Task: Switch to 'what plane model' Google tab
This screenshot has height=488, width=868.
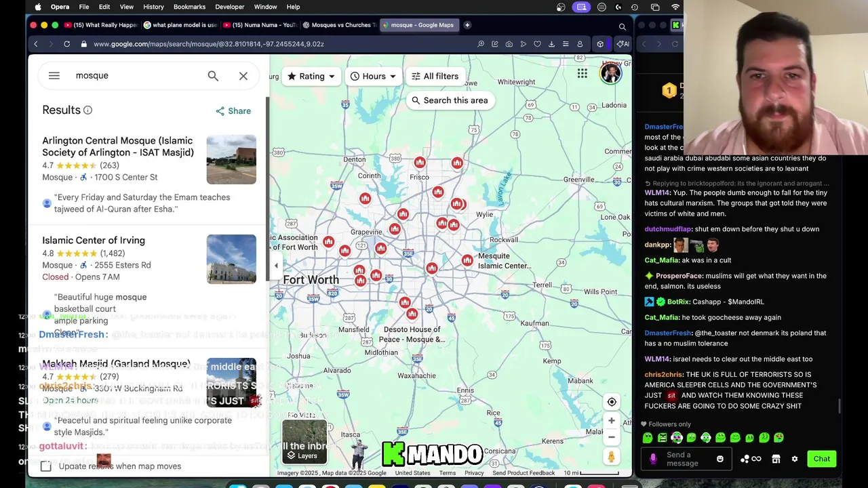Action: tap(180, 25)
